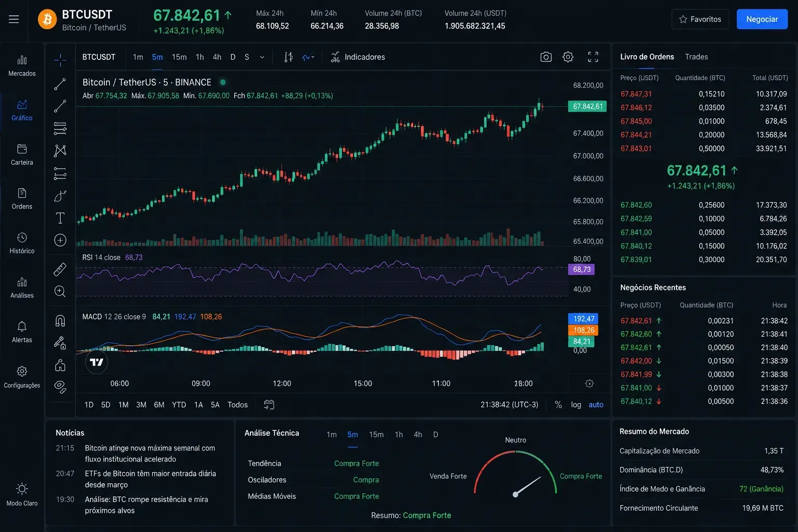Image resolution: width=798 pixels, height=532 pixels.
Task: Select the text annotation tool
Action: click(60, 218)
